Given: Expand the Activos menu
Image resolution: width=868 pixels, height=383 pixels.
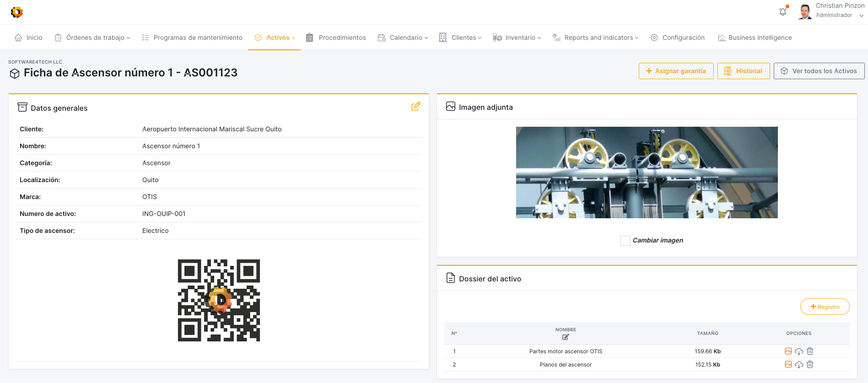Looking at the screenshot, I should 275,38.
